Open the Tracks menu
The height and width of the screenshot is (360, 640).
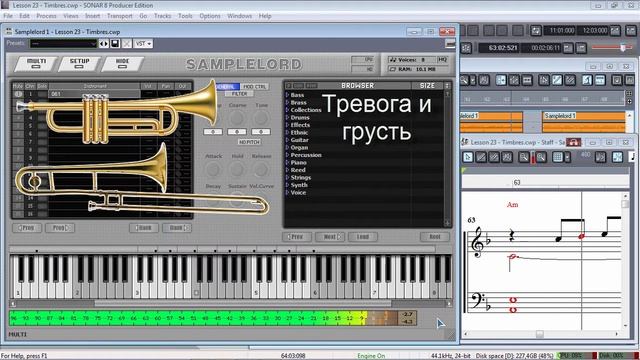point(162,16)
